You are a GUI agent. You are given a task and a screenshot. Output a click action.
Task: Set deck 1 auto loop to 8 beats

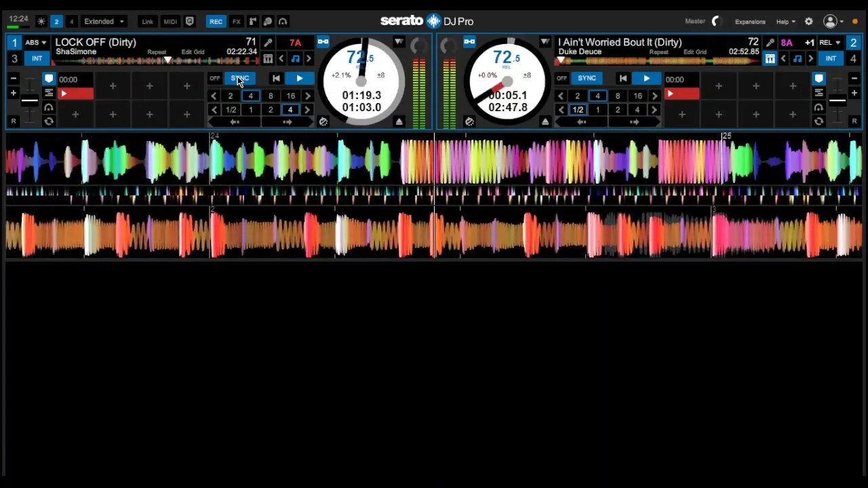pyautogui.click(x=271, y=96)
